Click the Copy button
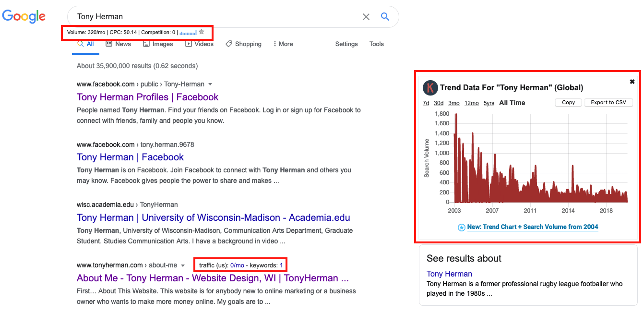The height and width of the screenshot is (313, 644). point(568,102)
